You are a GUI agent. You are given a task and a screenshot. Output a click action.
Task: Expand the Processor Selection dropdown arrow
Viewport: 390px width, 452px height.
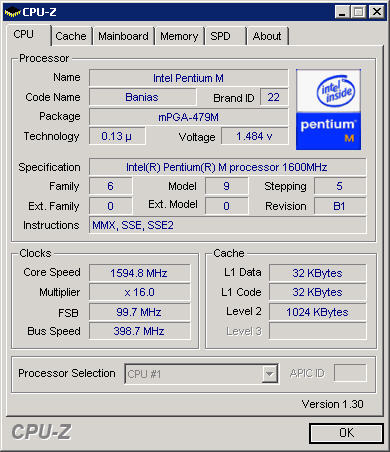[x=270, y=374]
